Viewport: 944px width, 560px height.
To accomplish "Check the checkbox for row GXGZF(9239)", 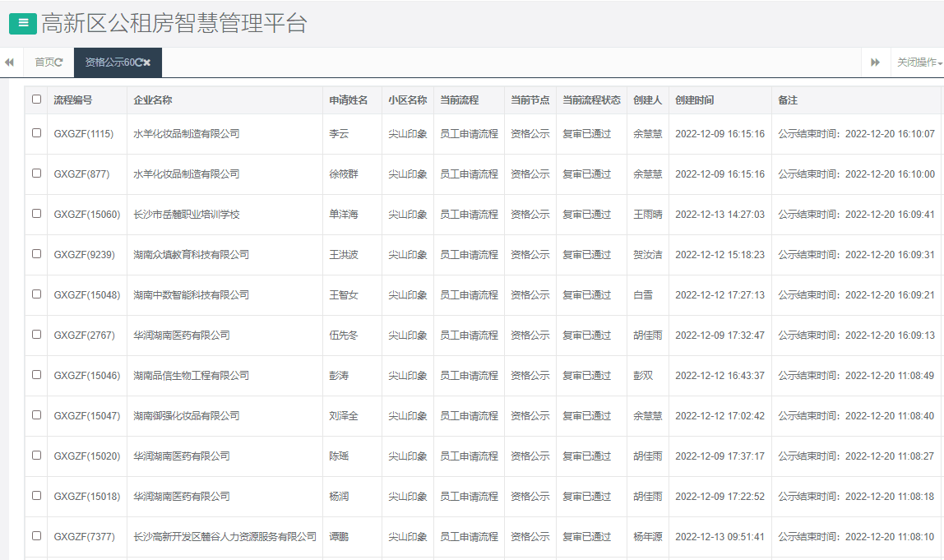I will (35, 255).
